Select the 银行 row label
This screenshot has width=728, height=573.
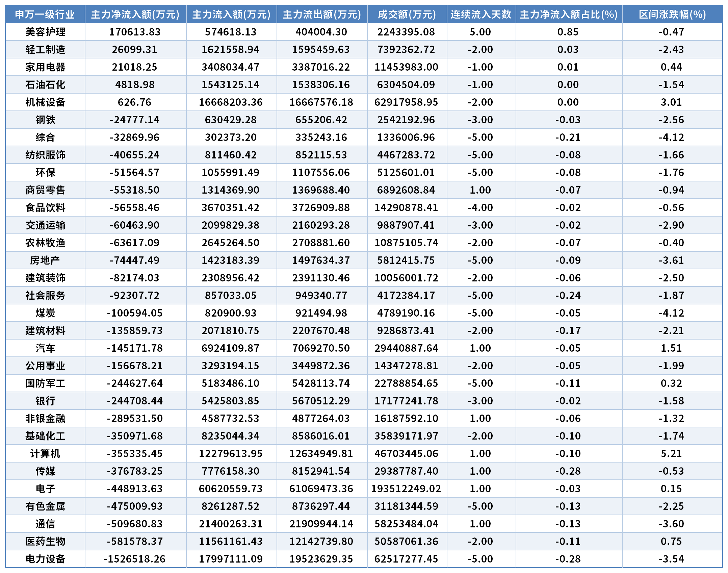click(x=45, y=401)
